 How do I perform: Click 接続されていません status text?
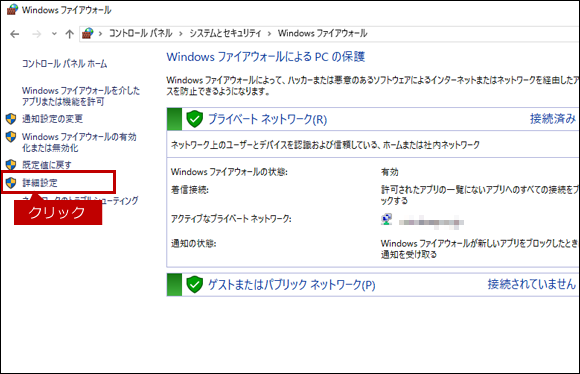[532, 284]
